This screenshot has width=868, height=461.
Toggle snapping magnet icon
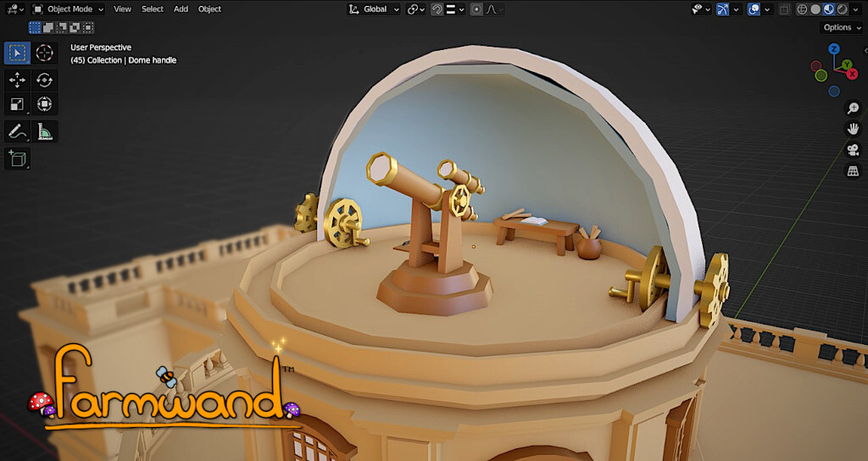437,9
